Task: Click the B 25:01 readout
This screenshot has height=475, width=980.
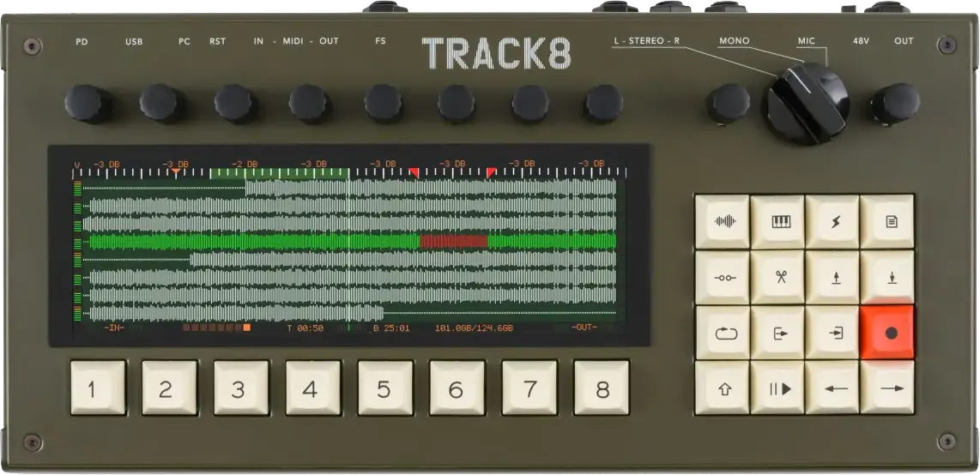Action: 391,328
